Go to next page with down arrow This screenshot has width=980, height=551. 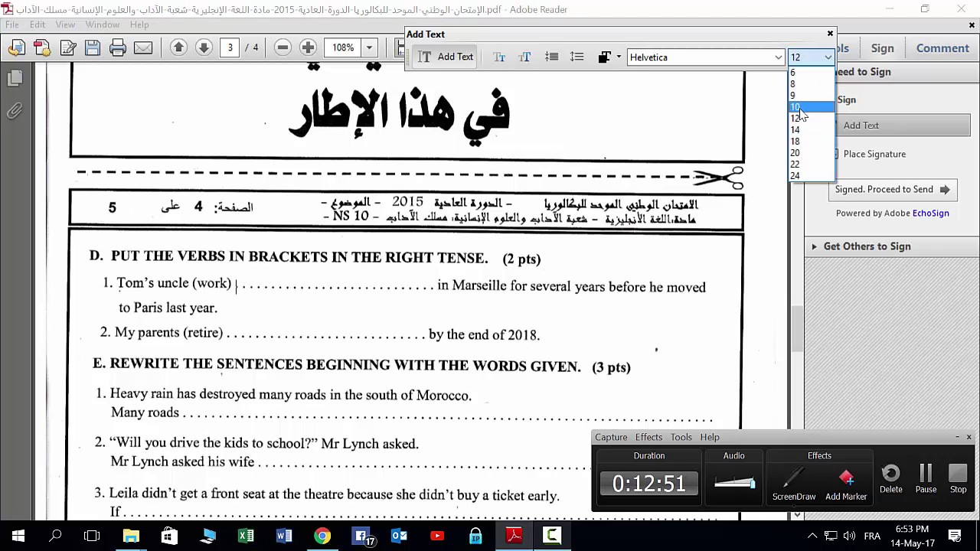pyautogui.click(x=204, y=47)
